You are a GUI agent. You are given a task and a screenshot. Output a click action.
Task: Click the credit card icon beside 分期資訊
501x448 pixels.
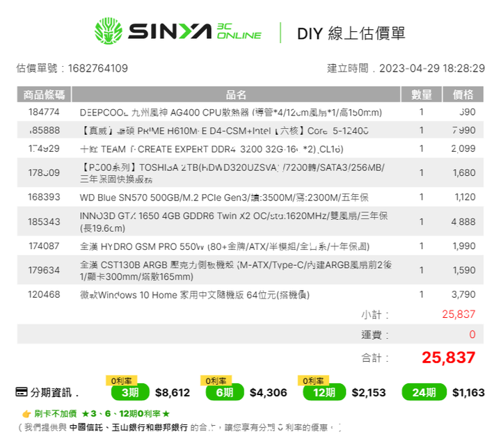tap(22, 392)
